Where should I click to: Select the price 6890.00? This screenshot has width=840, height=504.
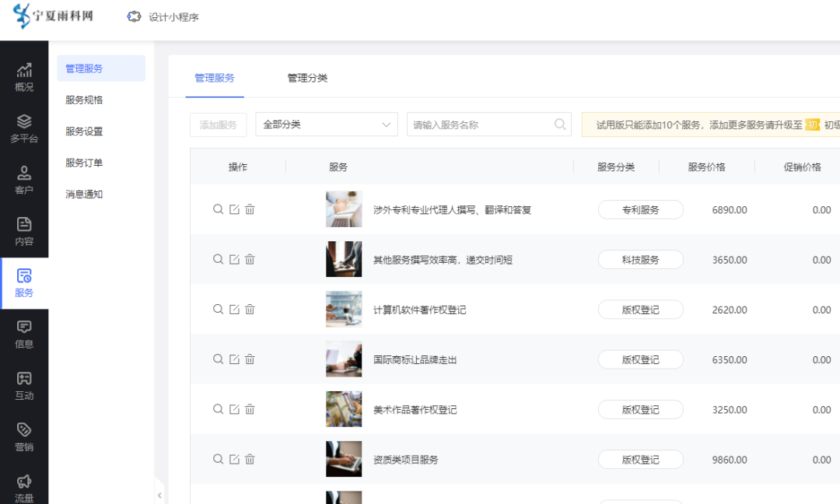click(x=730, y=210)
